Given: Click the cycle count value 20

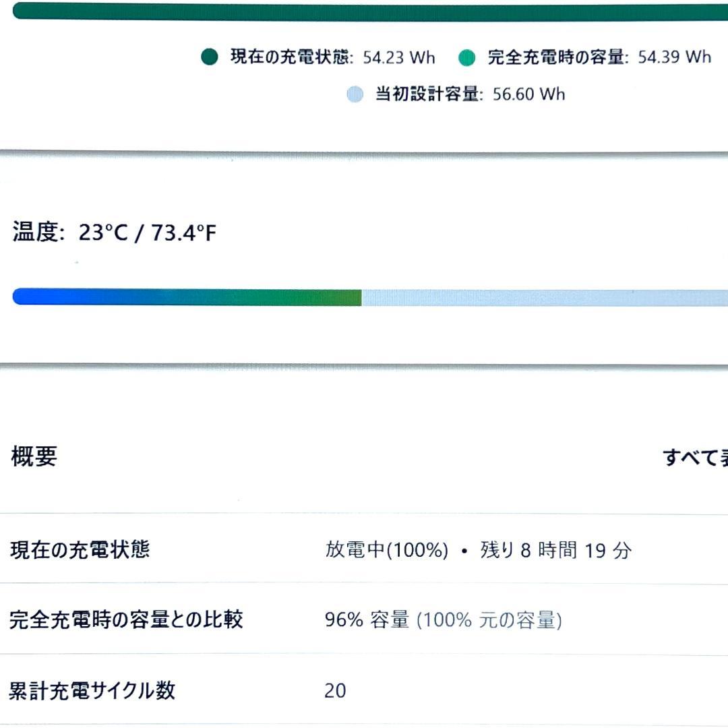Looking at the screenshot, I should click(x=335, y=691).
